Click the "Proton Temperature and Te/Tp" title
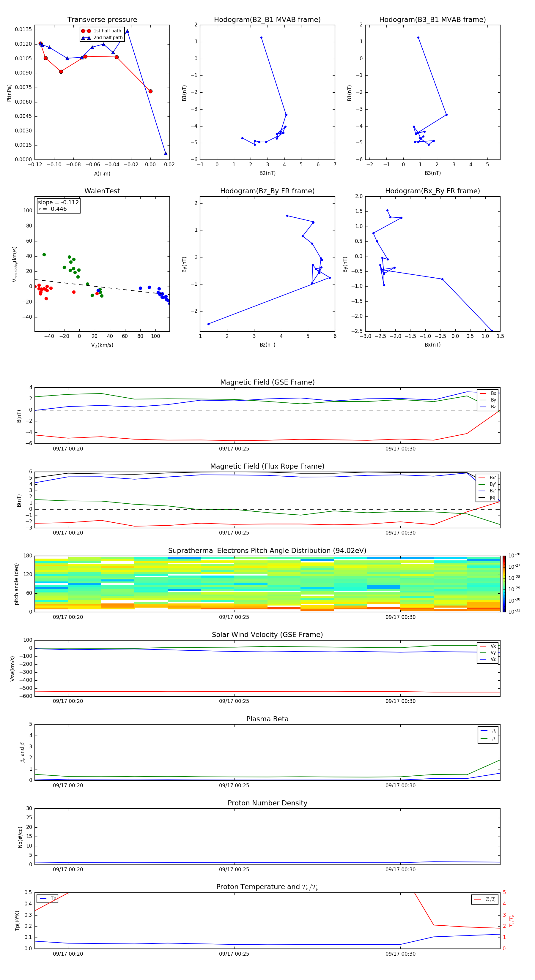This screenshot has height=980, width=535. 267,887
